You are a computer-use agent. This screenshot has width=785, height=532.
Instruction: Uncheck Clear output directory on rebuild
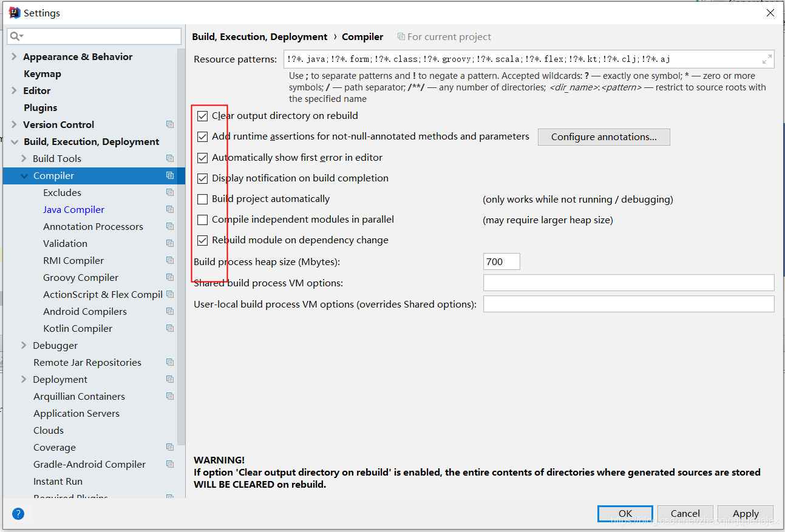click(x=202, y=116)
